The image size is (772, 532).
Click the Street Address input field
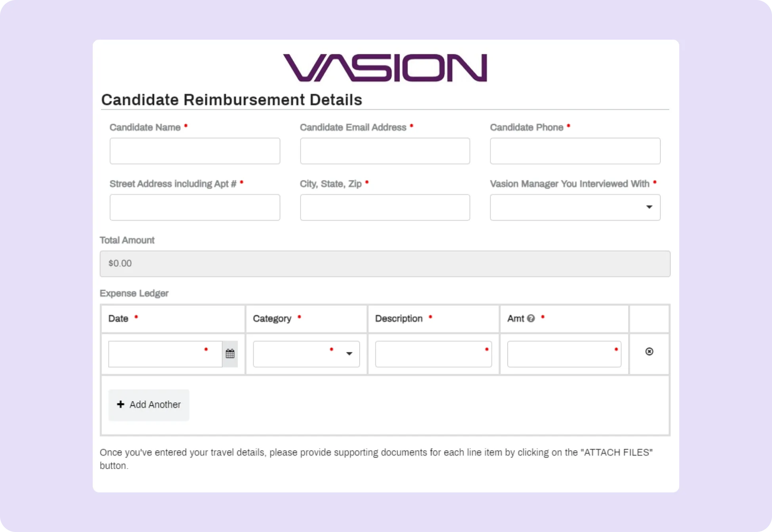[x=195, y=207]
